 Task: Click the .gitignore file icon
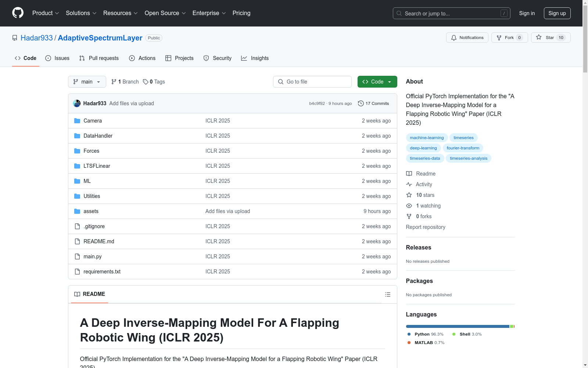pyautogui.click(x=77, y=226)
